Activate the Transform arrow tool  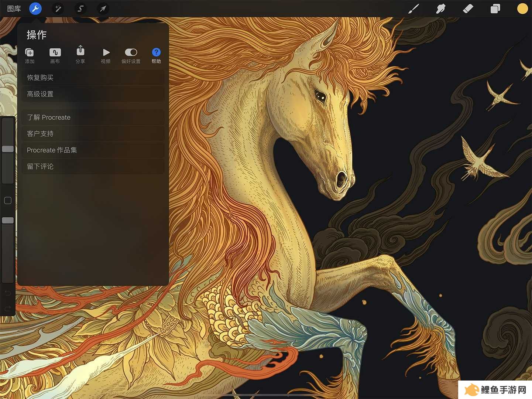103,8
